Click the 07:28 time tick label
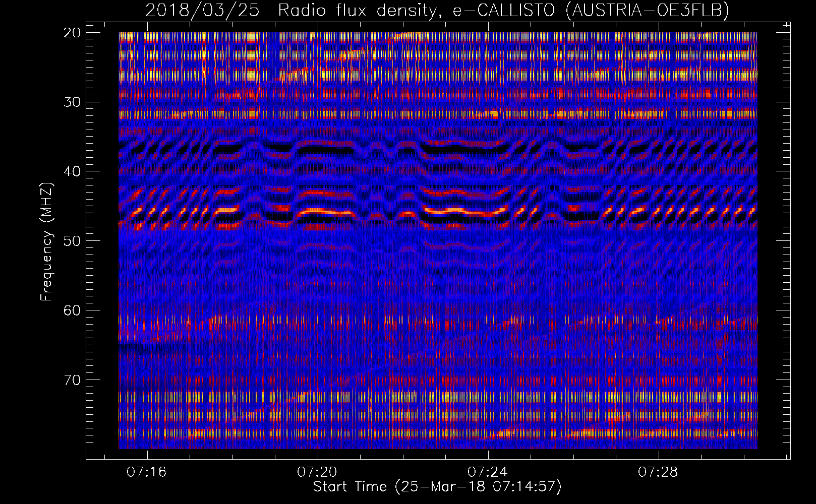 point(658,472)
